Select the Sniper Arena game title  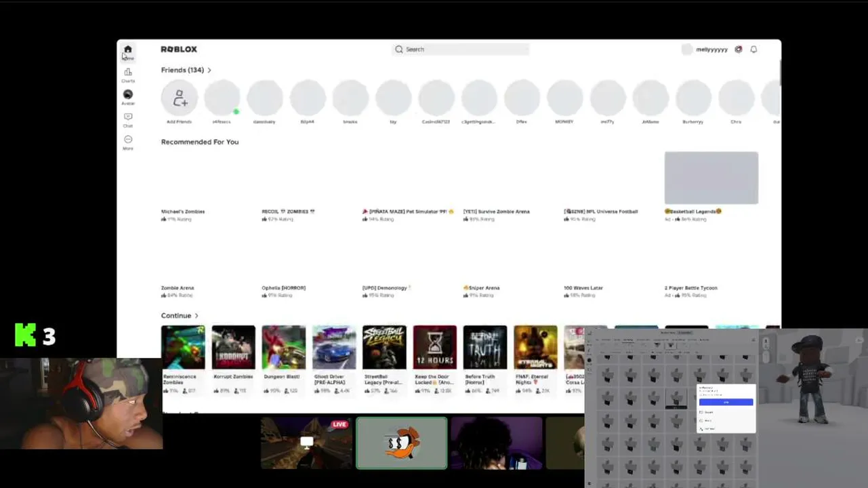pyautogui.click(x=482, y=288)
